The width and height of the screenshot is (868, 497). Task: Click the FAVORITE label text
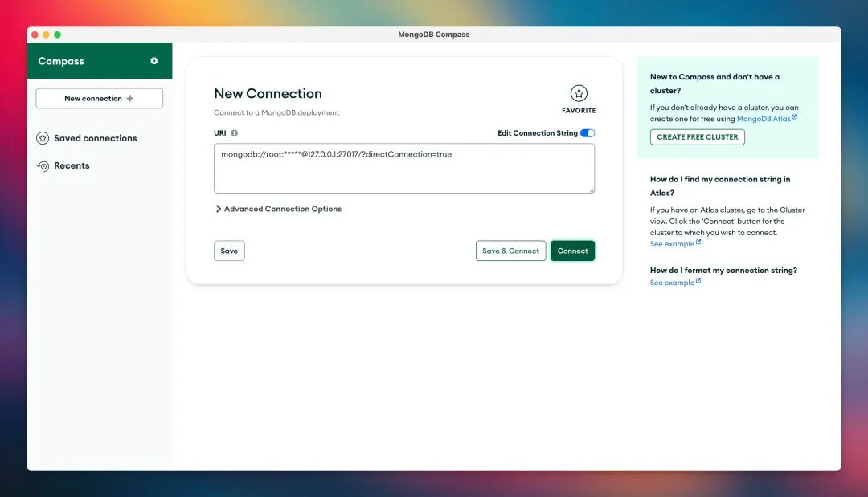coord(579,111)
